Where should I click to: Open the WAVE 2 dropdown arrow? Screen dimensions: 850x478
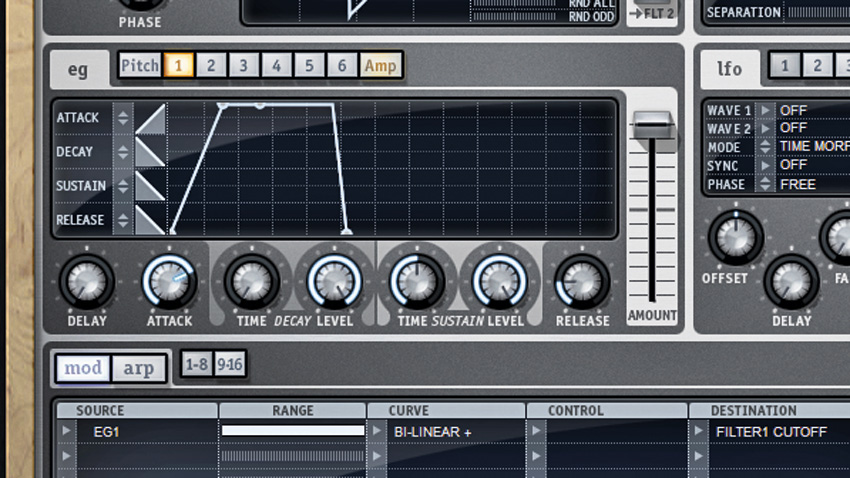click(765, 128)
